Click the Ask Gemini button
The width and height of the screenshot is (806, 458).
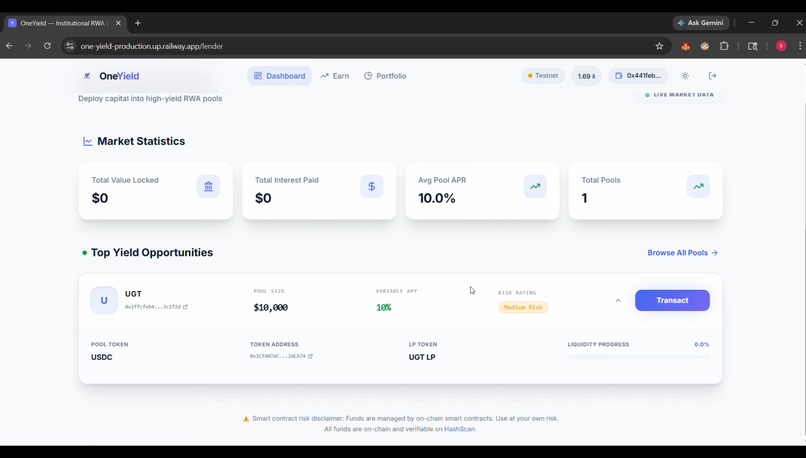coord(701,23)
